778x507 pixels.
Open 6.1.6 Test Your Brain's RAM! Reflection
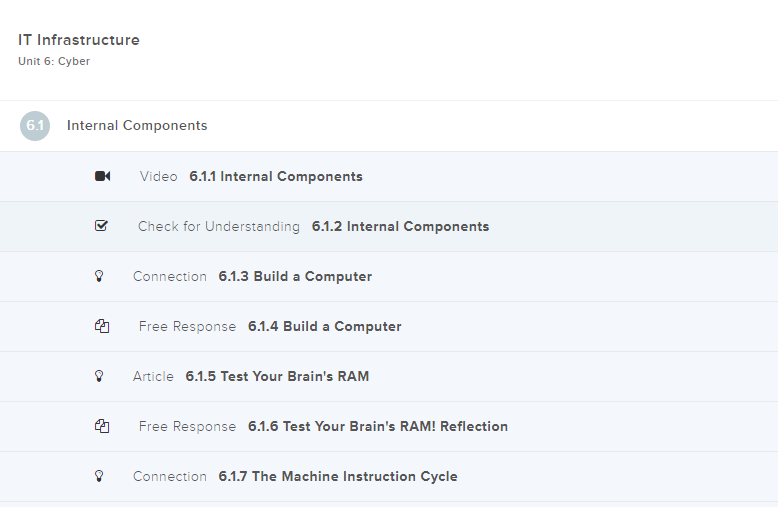[x=377, y=427]
